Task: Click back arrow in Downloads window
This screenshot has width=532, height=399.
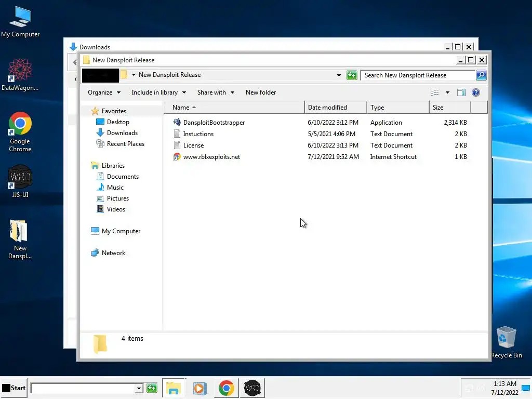Action: [75, 62]
